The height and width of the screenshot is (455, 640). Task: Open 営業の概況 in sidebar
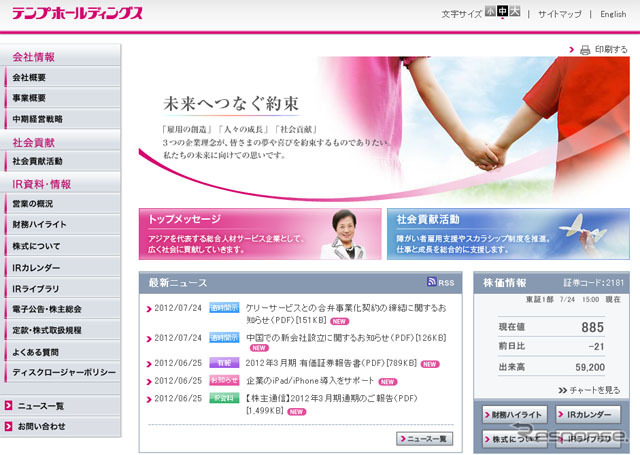click(62, 203)
